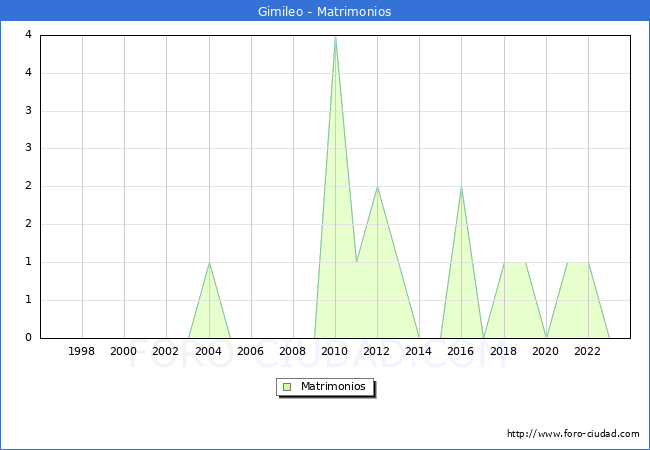Image resolution: width=650 pixels, height=450 pixels.
Task: Select the 2000 x-axis label
Action: click(123, 351)
